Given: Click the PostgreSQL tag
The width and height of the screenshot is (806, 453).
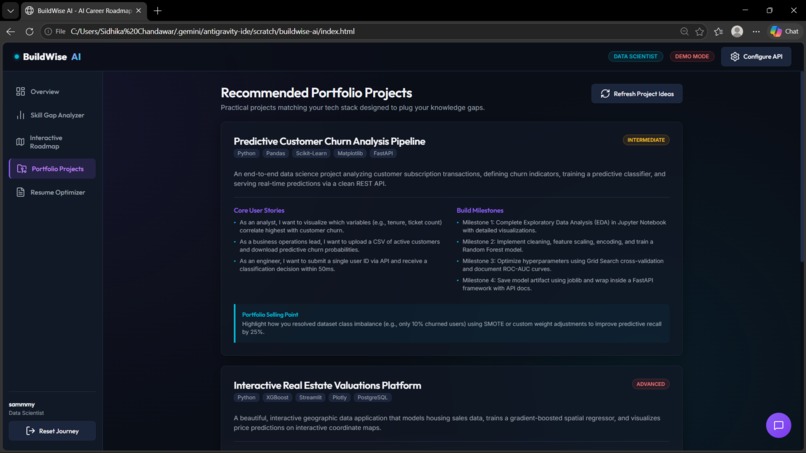Looking at the screenshot, I should click(x=372, y=397).
